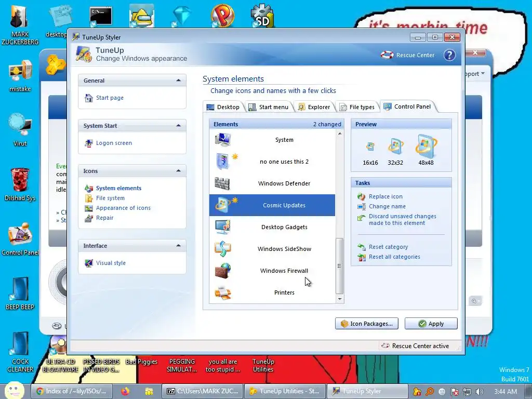Click the Rescue Center active status
532x399 pixels.
point(415,345)
